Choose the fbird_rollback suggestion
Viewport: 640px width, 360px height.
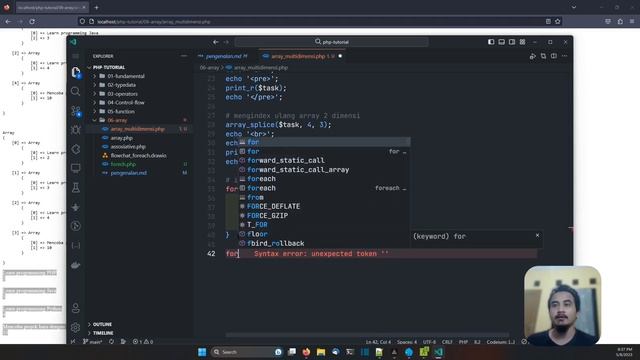[x=324, y=243]
